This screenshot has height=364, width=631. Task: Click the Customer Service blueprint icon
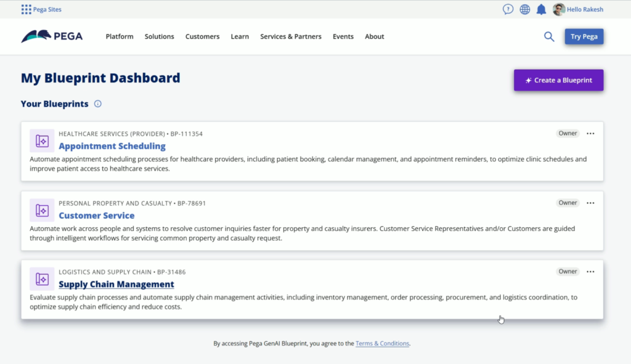point(42,210)
